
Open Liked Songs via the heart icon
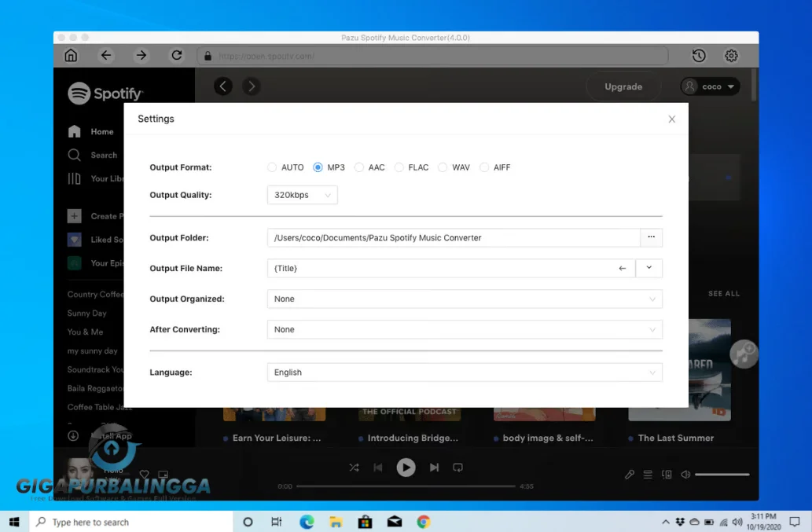tap(75, 239)
